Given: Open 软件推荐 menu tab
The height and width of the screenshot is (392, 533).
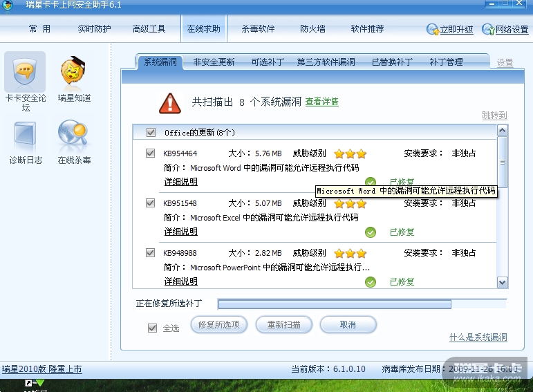Looking at the screenshot, I should click(x=367, y=29).
